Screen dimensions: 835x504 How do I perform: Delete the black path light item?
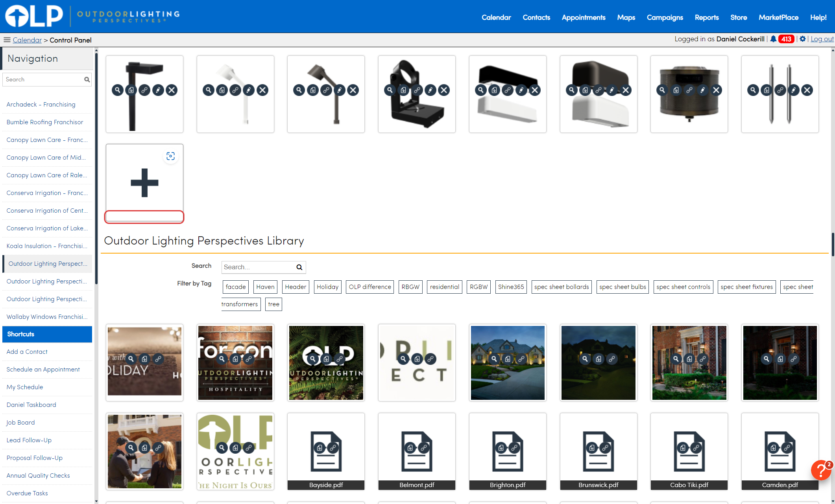pyautogui.click(x=172, y=90)
